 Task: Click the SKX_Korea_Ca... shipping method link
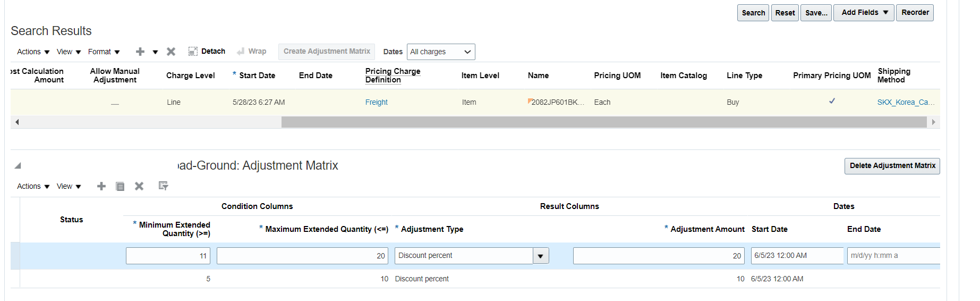tap(906, 102)
